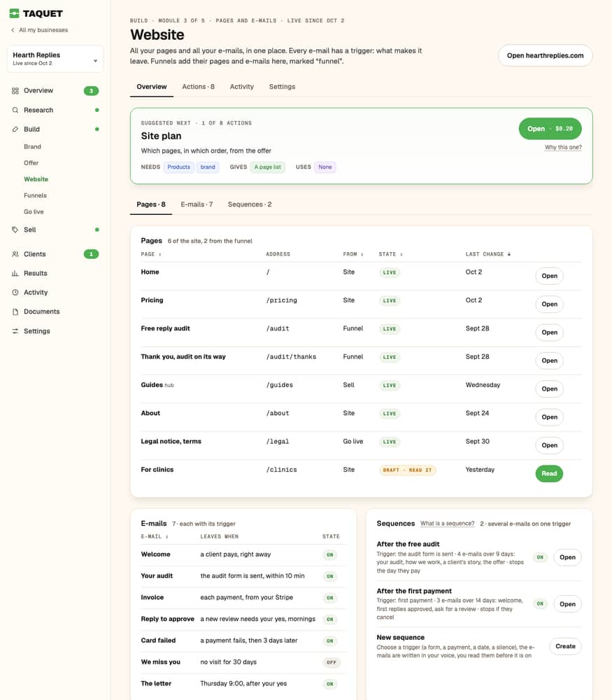Screen dimensions: 612x700
Task: Open the After the free audit sequence
Action: (567, 557)
